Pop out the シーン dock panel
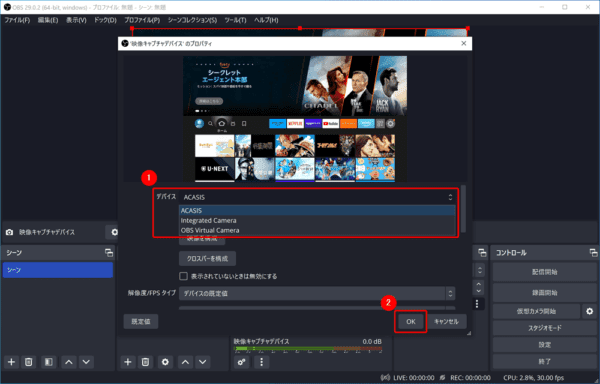Image resolution: width=600 pixels, height=384 pixels. 109,253
